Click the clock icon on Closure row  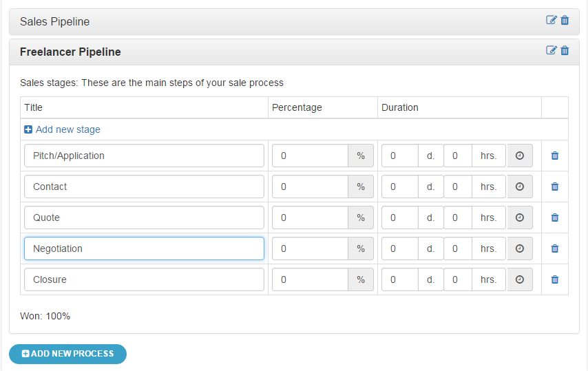(520, 279)
